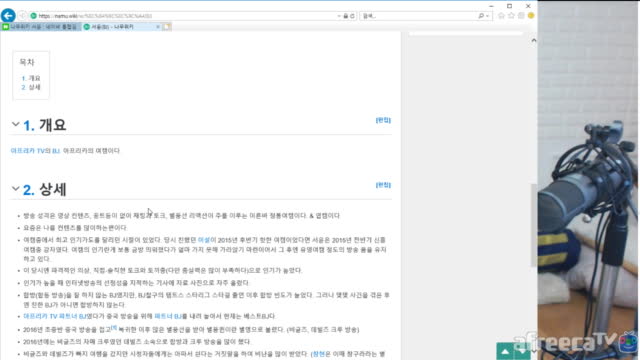Collapse the '1. 개요' section chevron
The width and height of the screenshot is (640, 360).
coord(16,124)
